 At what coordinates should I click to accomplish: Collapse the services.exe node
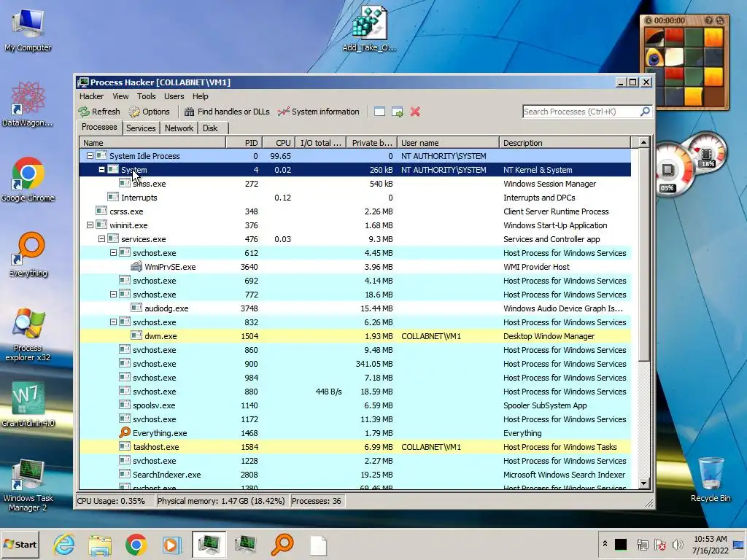[x=101, y=238]
